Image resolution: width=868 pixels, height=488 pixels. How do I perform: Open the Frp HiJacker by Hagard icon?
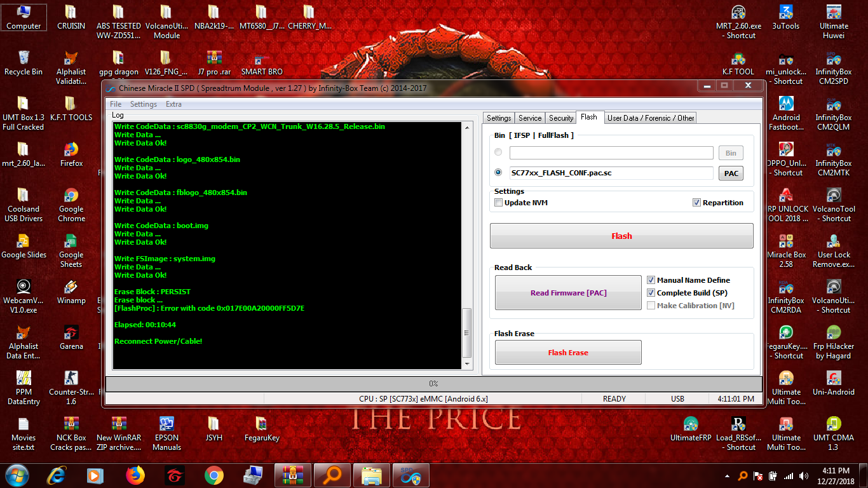pos(834,342)
